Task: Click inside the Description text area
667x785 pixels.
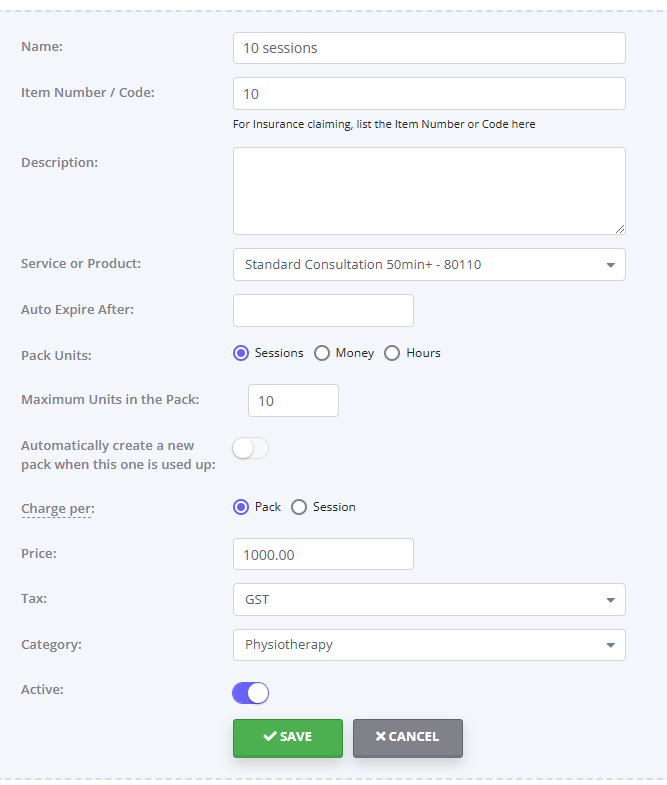Action: [429, 191]
